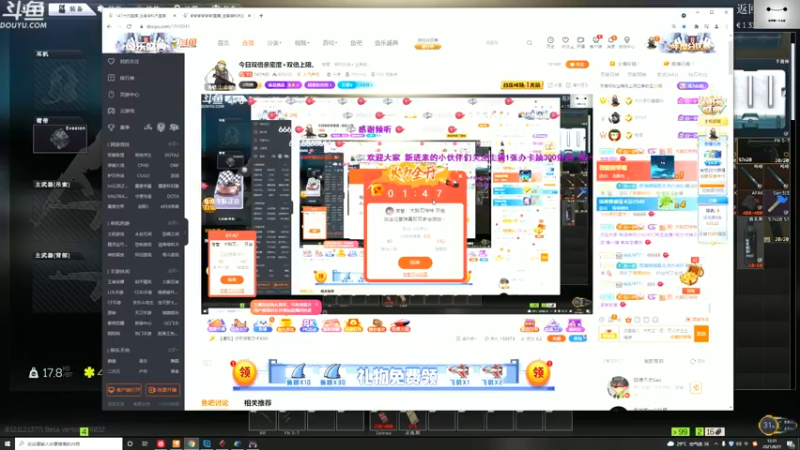
Task: Click right 领 gift claim coin
Action: point(538,373)
